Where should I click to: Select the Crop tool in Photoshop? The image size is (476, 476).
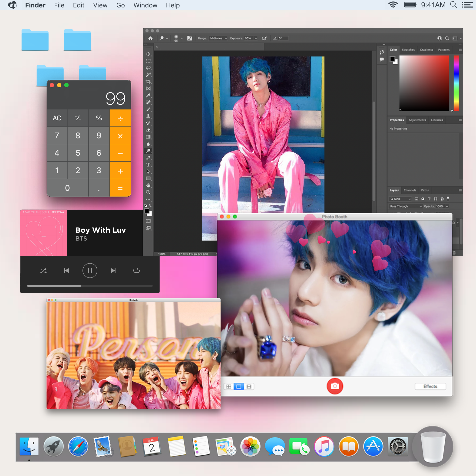coord(148,82)
